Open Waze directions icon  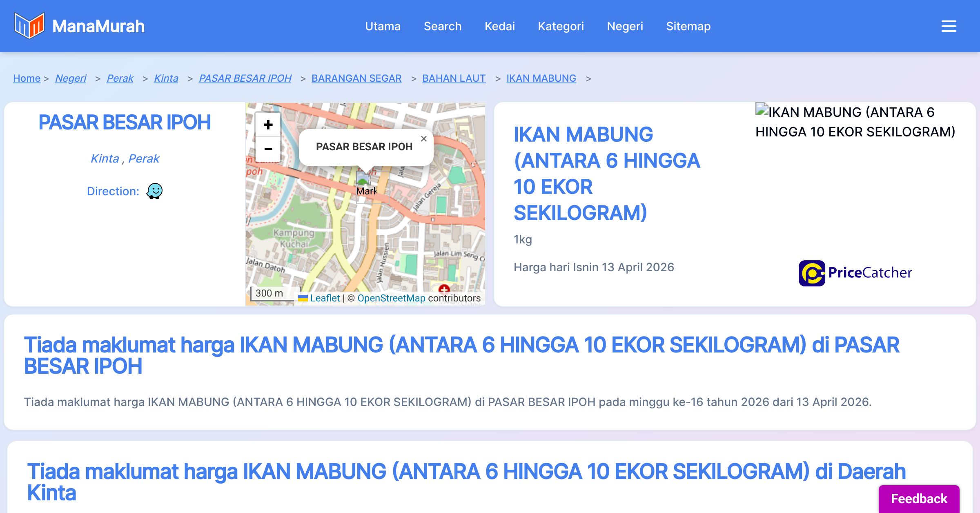[154, 191]
